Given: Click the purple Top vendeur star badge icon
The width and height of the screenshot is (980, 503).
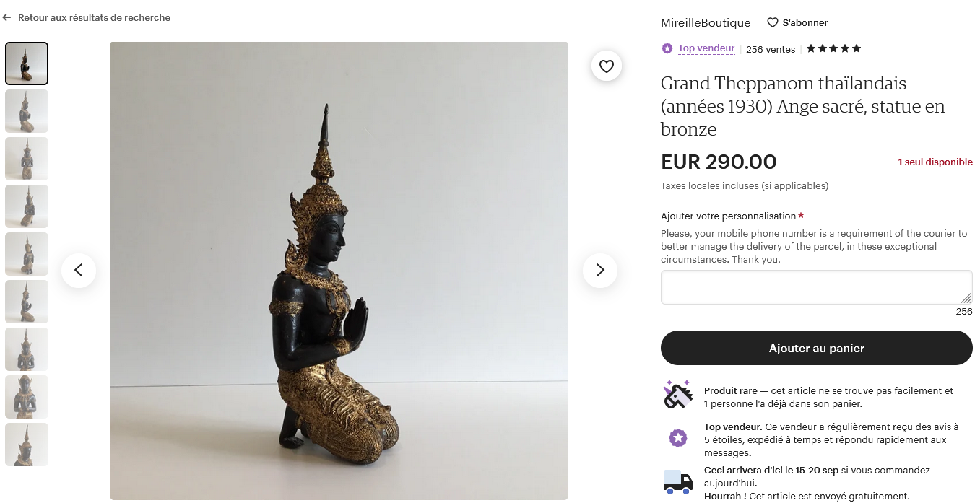Looking at the screenshot, I should tap(667, 48).
